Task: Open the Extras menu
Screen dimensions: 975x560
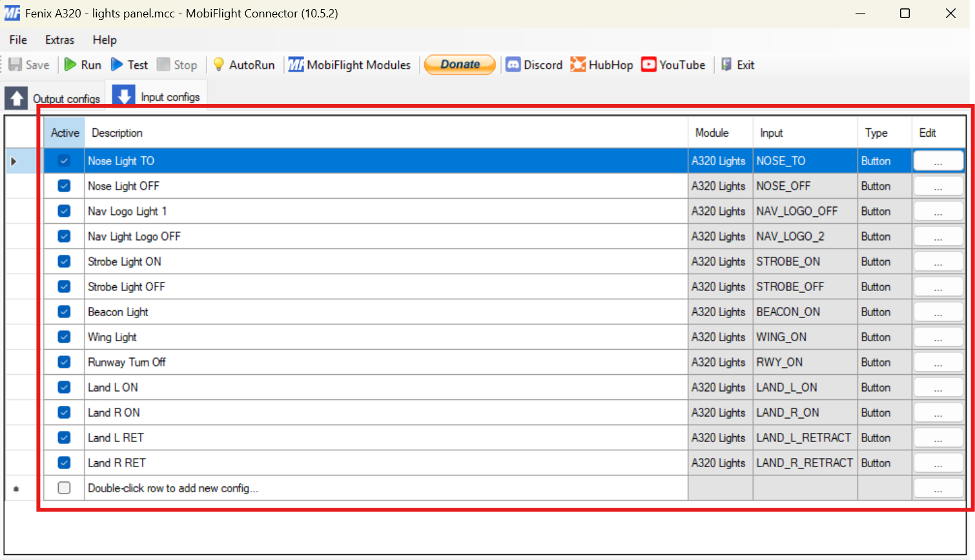Action: (59, 40)
